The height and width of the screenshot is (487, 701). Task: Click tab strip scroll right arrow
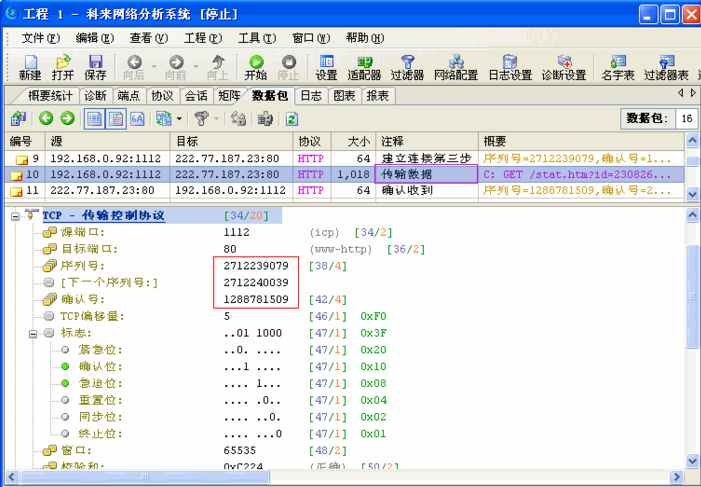click(693, 93)
